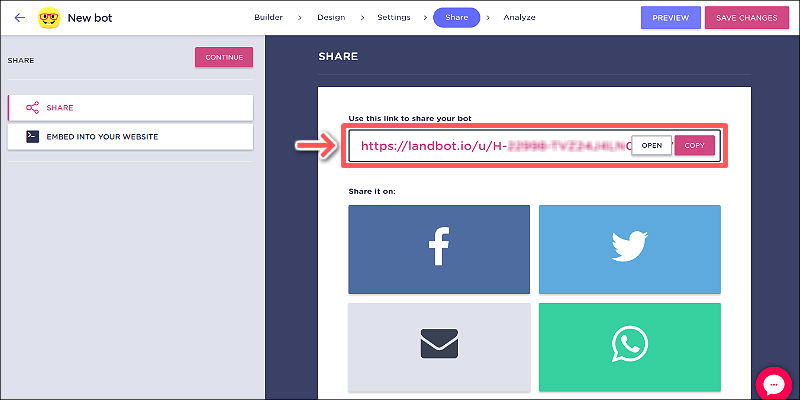Open the bot share link
The image size is (800, 400).
coord(652,145)
